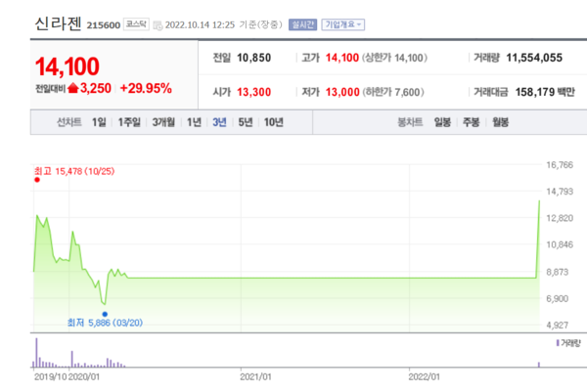
Task: Select the 3년 line chart tab
Action: (219, 122)
